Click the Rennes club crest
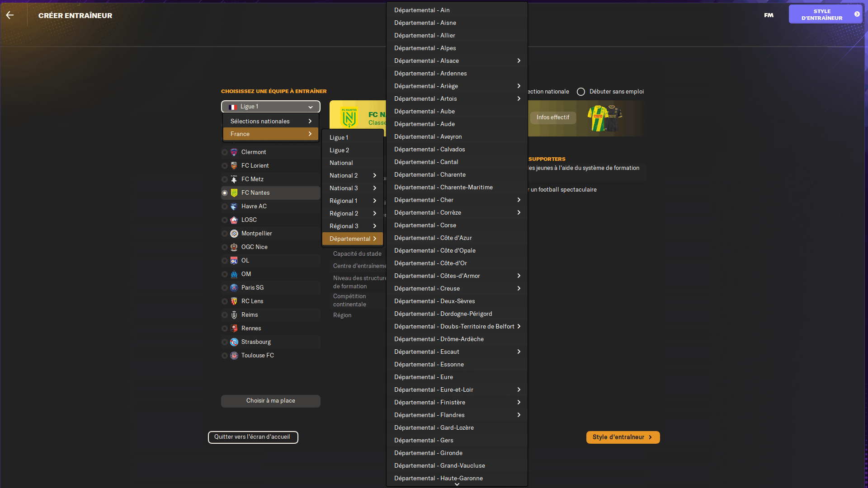 234,328
